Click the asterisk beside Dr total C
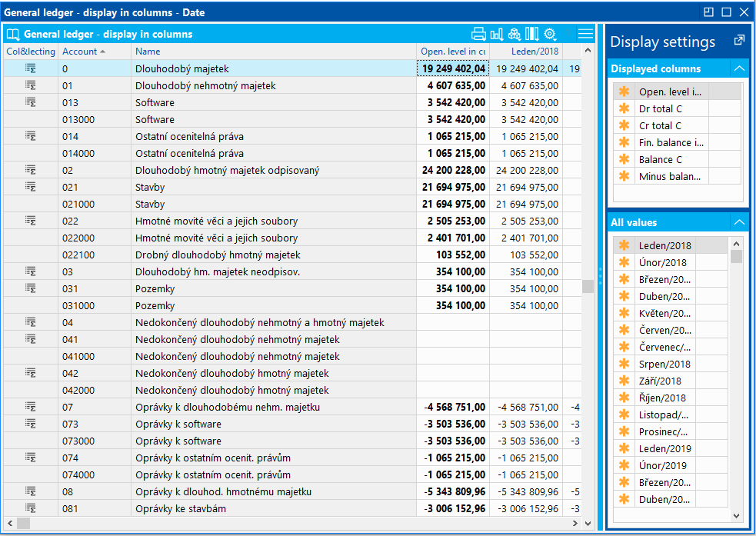 (624, 108)
